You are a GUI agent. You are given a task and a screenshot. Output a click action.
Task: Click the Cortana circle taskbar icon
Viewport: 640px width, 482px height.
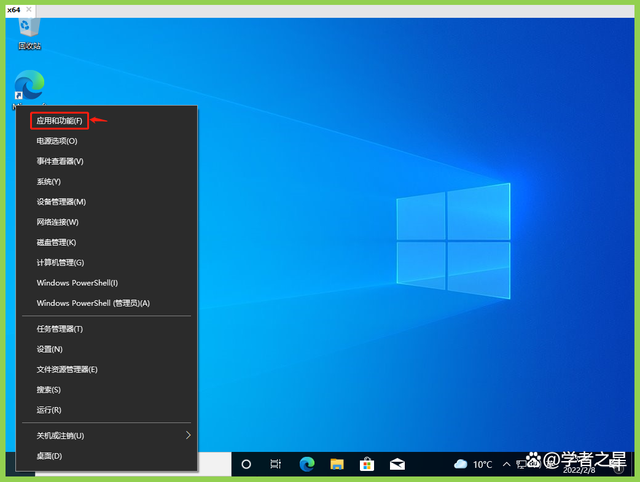pyautogui.click(x=246, y=464)
